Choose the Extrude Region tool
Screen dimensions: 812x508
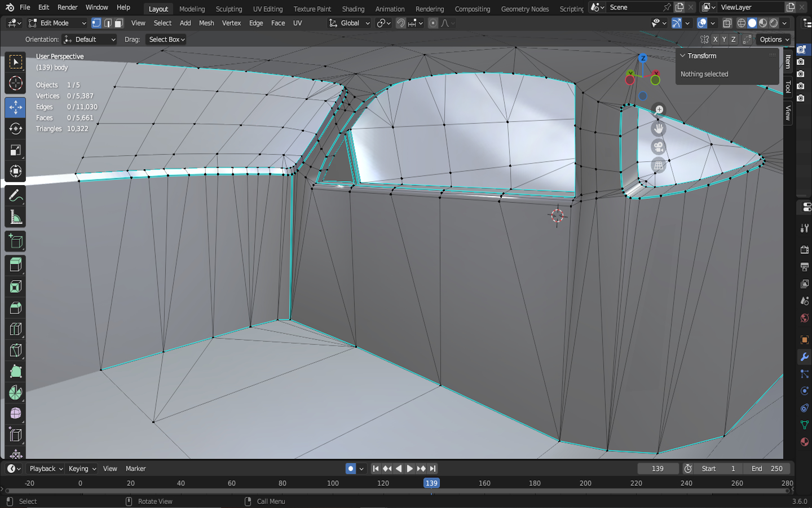(x=16, y=265)
